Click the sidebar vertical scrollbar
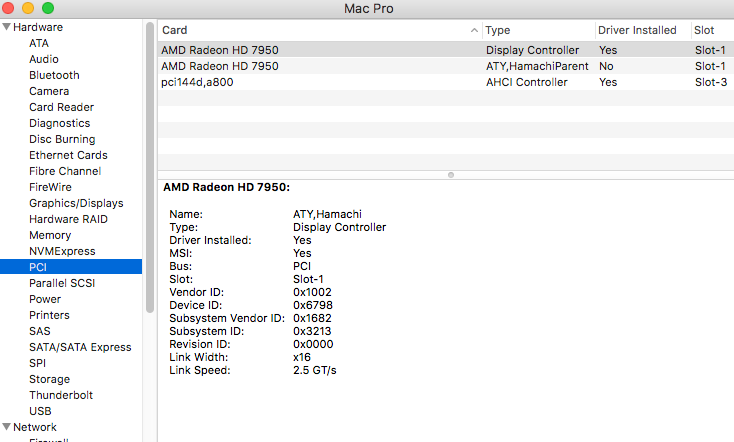The height and width of the screenshot is (442, 734). (150, 167)
